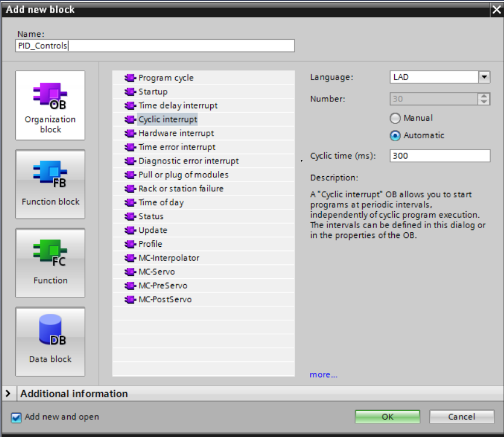Click the Pull or plug of modules icon

tap(130, 174)
